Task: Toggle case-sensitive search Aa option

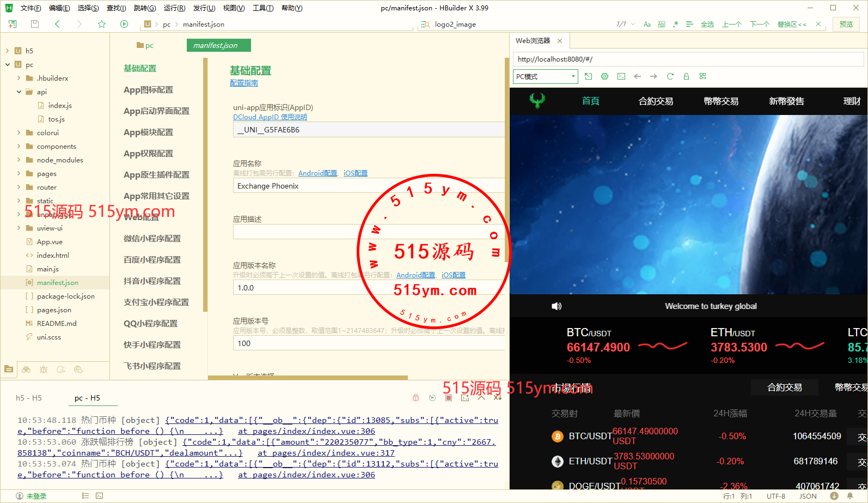Action: point(647,25)
